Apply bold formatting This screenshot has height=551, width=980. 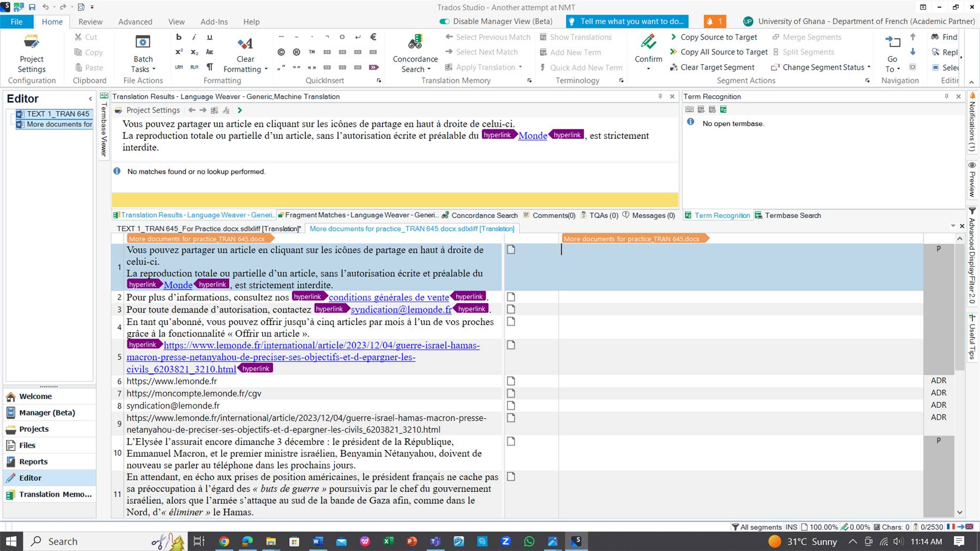click(179, 37)
